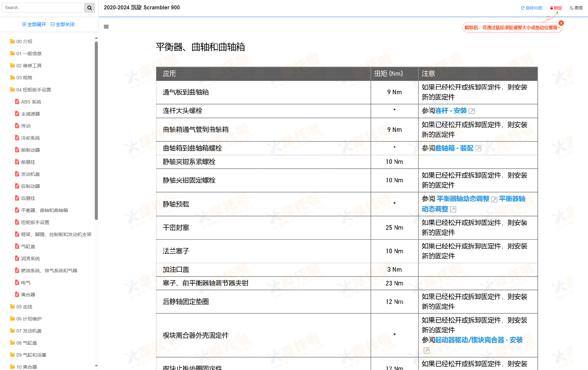Open 框架、脚蹬、控制板和发动机支架 document

(53, 234)
